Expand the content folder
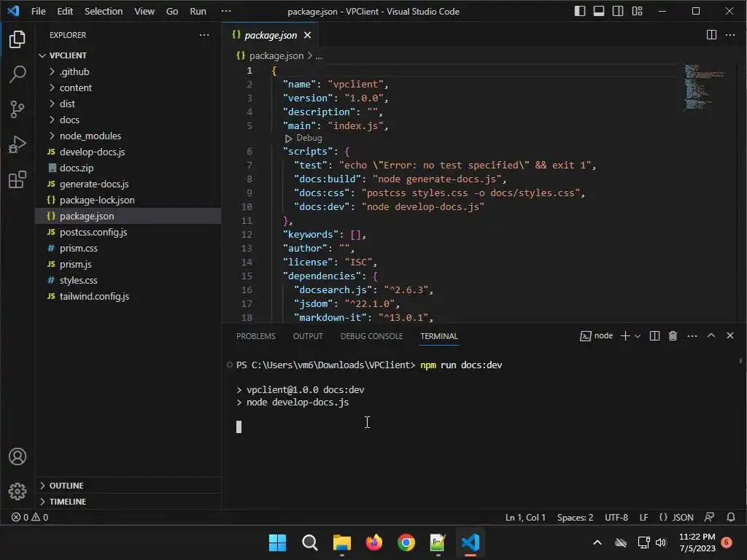 coord(128,87)
